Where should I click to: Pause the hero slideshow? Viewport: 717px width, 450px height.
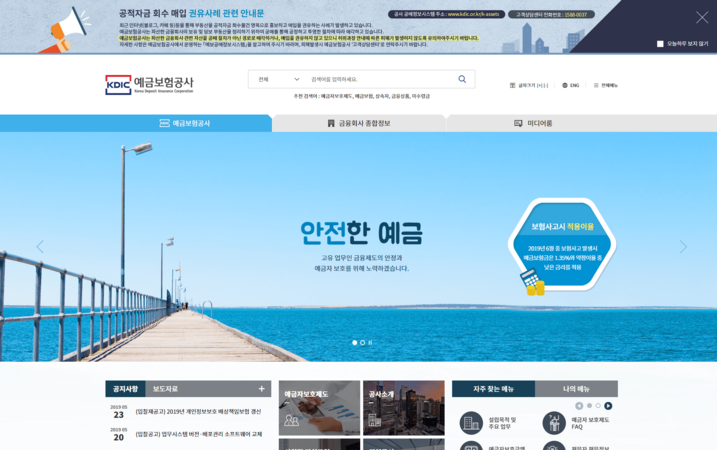pyautogui.click(x=370, y=343)
